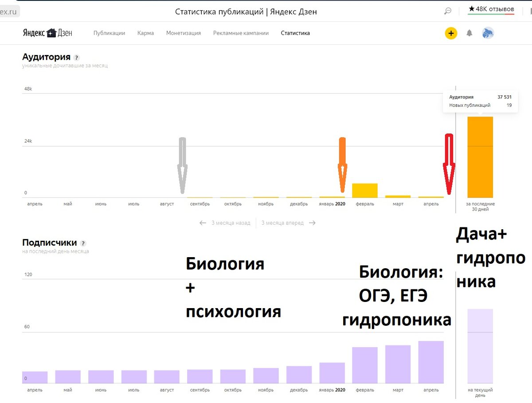Show help for Аудитория question mark
Image resolution: width=532 pixels, height=403 pixels.
point(77,58)
